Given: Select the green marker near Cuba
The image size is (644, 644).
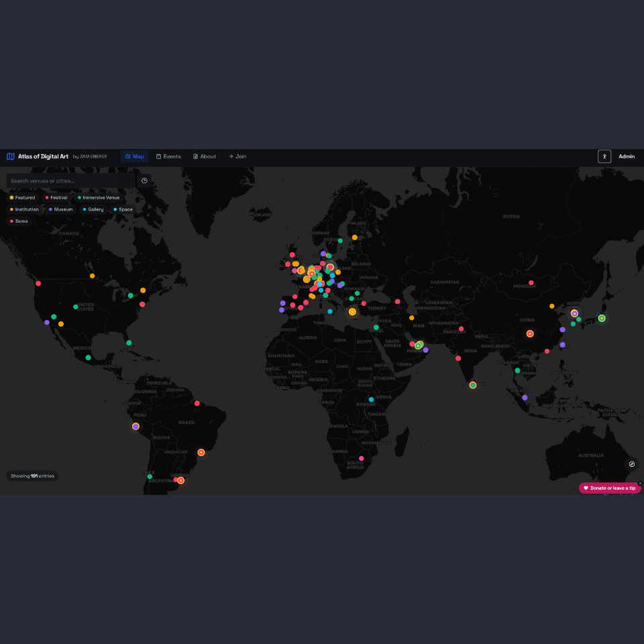Looking at the screenshot, I should 129,343.
